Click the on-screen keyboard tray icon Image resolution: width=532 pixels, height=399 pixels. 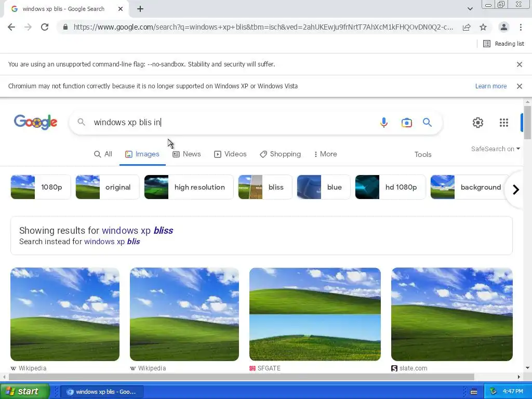tap(474, 392)
